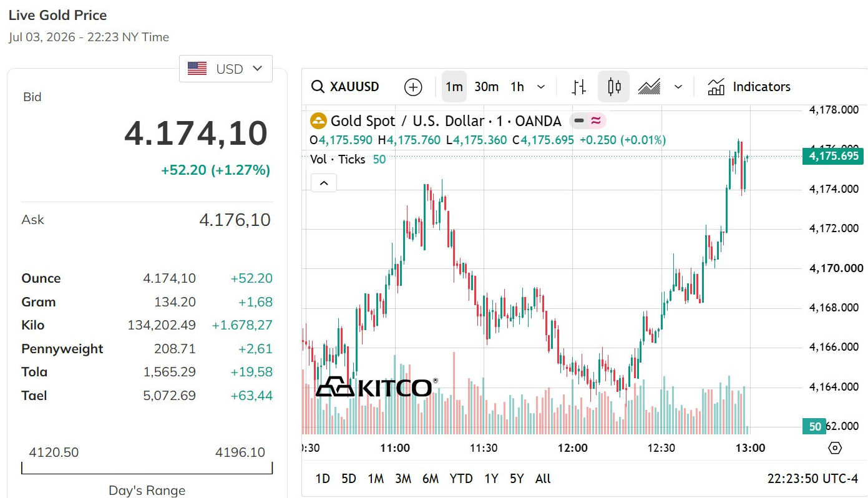
Task: Switch to the area chart style icon
Action: [650, 87]
